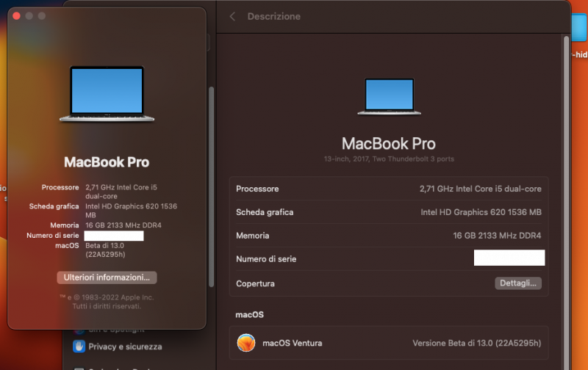This screenshot has height=370, width=588.
Task: Go back using the chevron beside Descrizione
Action: pos(232,16)
